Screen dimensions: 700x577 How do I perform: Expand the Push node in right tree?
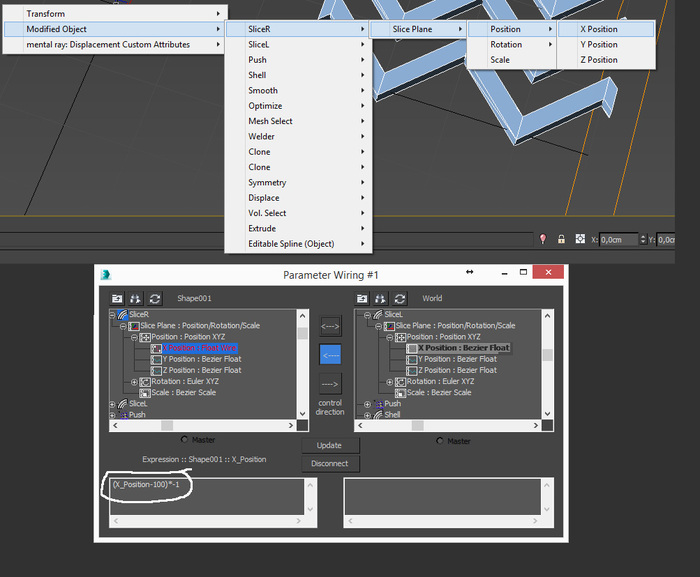pyautogui.click(x=367, y=404)
